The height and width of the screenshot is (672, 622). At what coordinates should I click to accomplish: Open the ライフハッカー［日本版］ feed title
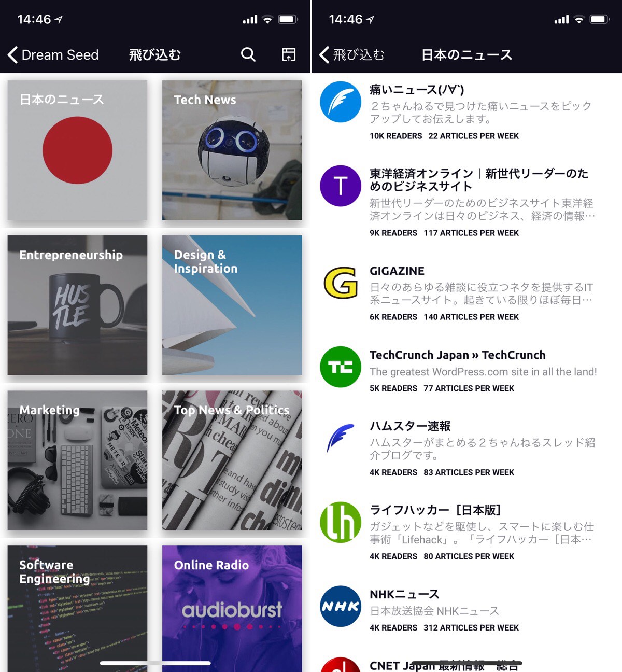click(435, 510)
